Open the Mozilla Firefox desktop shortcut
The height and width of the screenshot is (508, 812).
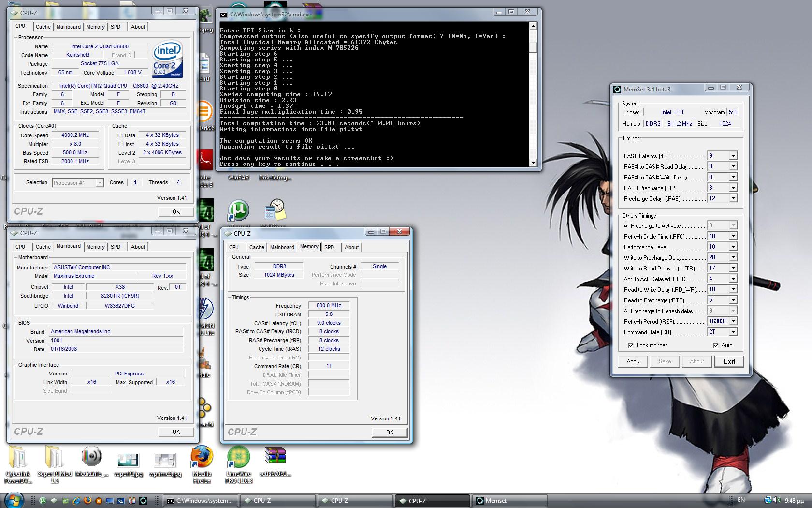point(202,465)
